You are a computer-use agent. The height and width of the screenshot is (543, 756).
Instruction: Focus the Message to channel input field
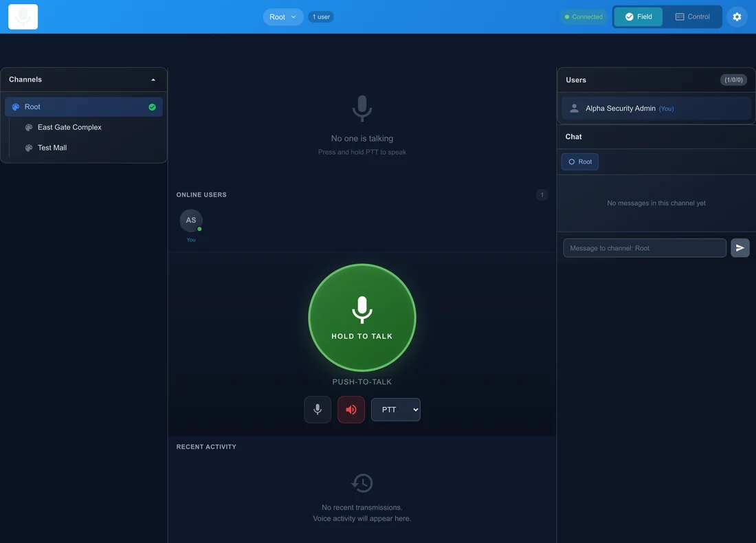pos(645,248)
